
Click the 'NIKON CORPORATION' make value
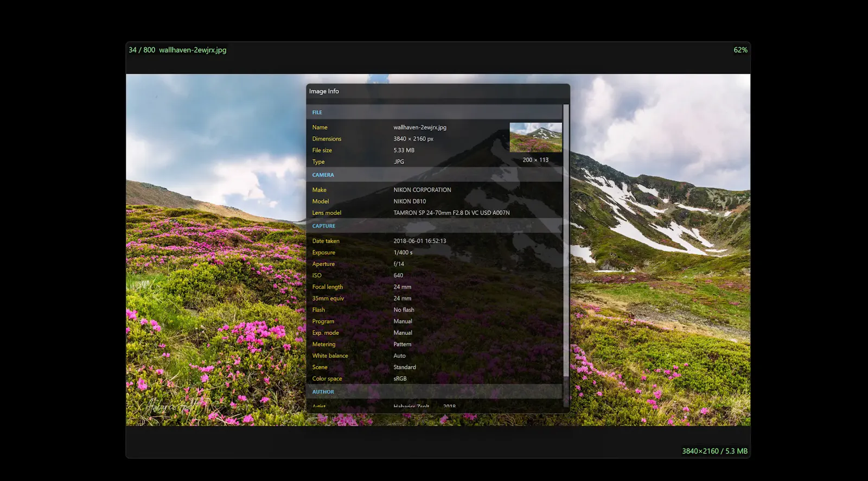pos(422,190)
